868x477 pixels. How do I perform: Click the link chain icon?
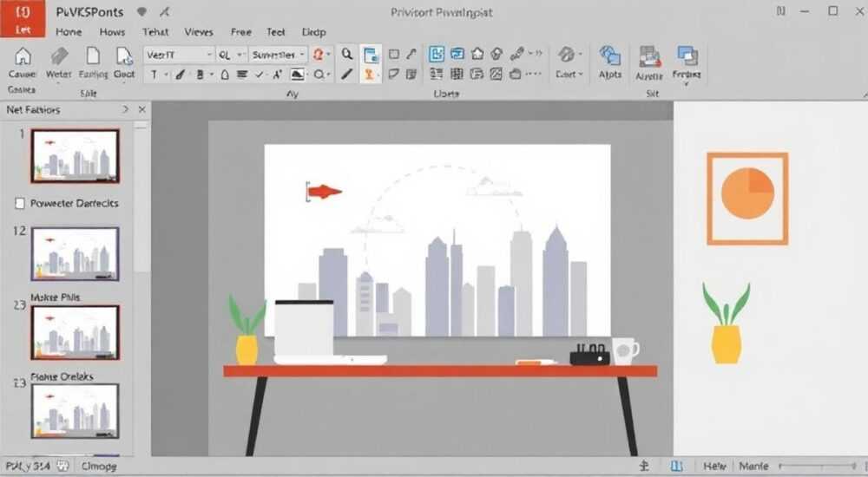click(517, 54)
